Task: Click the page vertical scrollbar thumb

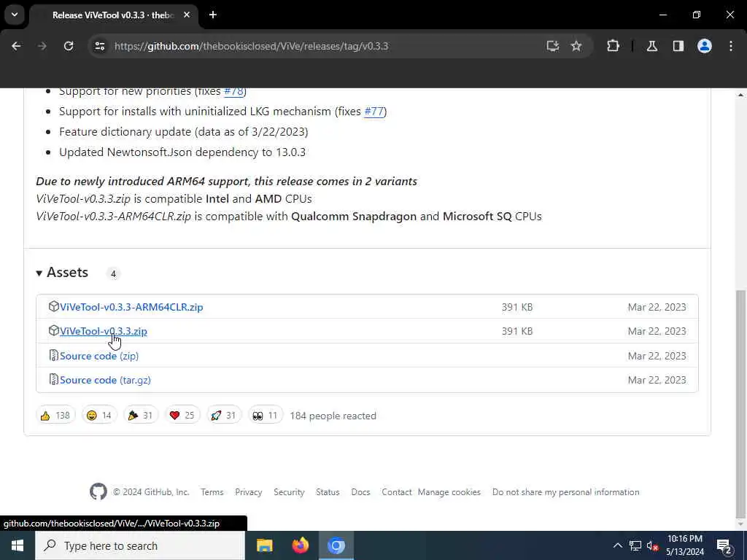Action: click(x=741, y=404)
